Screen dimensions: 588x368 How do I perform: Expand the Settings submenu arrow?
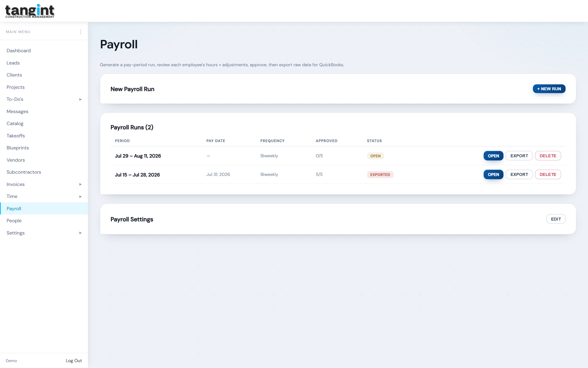pos(80,233)
